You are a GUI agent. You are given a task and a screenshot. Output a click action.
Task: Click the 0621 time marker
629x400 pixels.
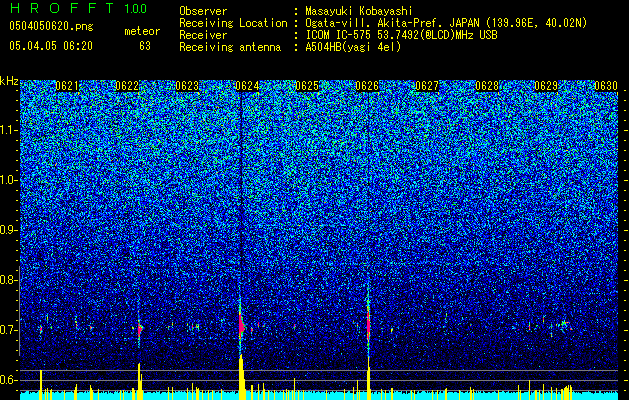pyautogui.click(x=67, y=86)
